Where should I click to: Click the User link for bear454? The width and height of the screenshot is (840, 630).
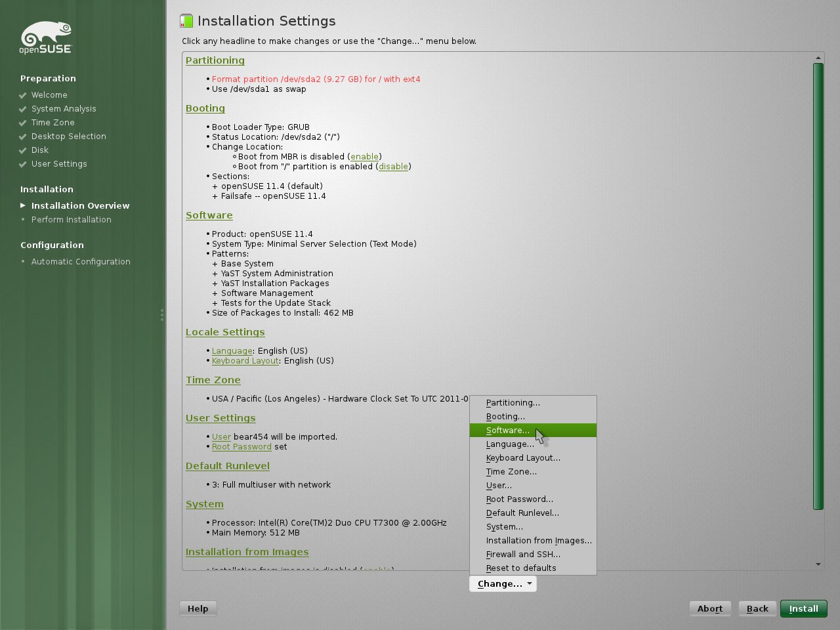(221, 437)
